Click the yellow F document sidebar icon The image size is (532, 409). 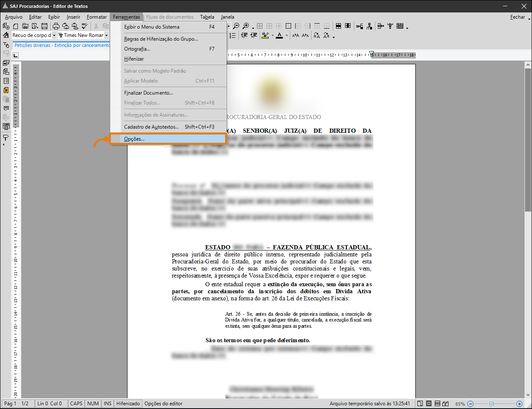tap(6, 90)
